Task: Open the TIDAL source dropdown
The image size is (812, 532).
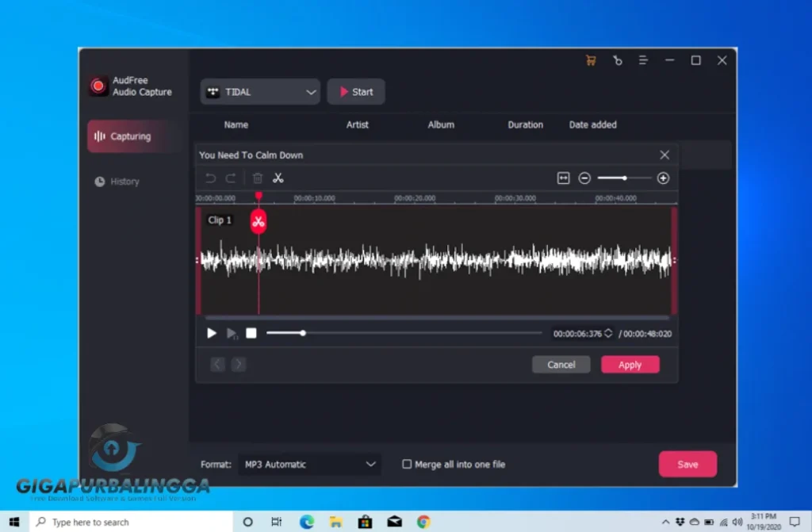Action: pyautogui.click(x=259, y=91)
